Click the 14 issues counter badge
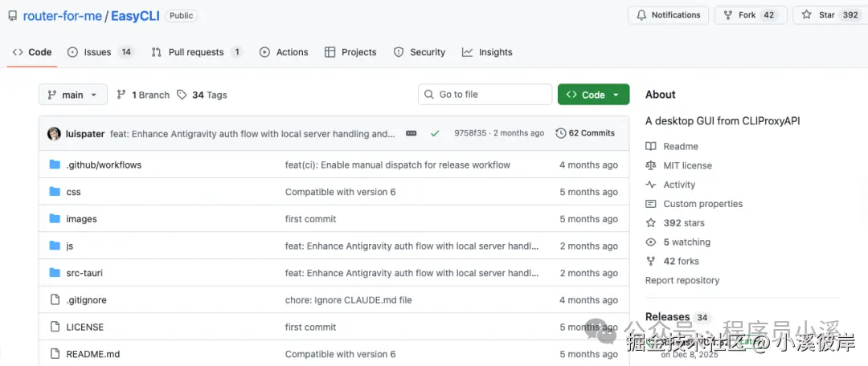The image size is (868, 366). coord(126,52)
